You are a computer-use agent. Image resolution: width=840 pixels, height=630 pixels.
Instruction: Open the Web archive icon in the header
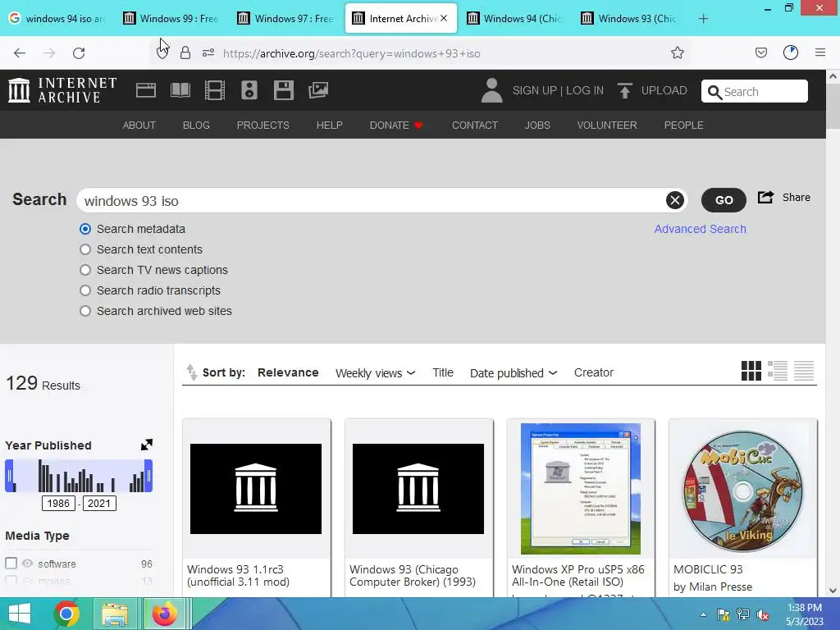coord(146,90)
